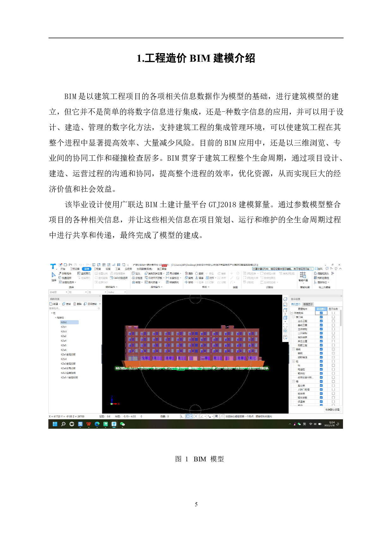Click the 镜像 mirror tool
392x555 pixels.
(x=199, y=278)
